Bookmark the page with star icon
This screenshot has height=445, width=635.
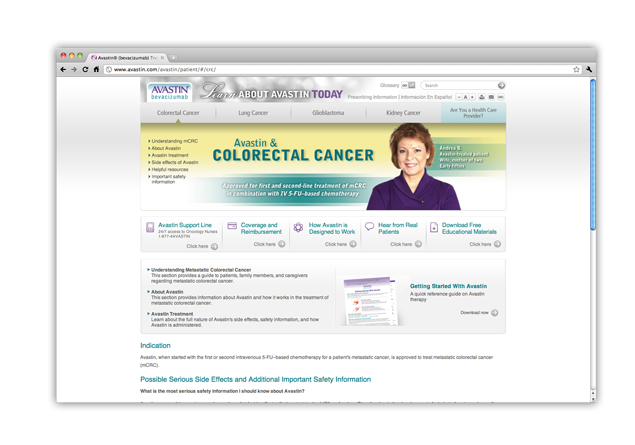[576, 69]
